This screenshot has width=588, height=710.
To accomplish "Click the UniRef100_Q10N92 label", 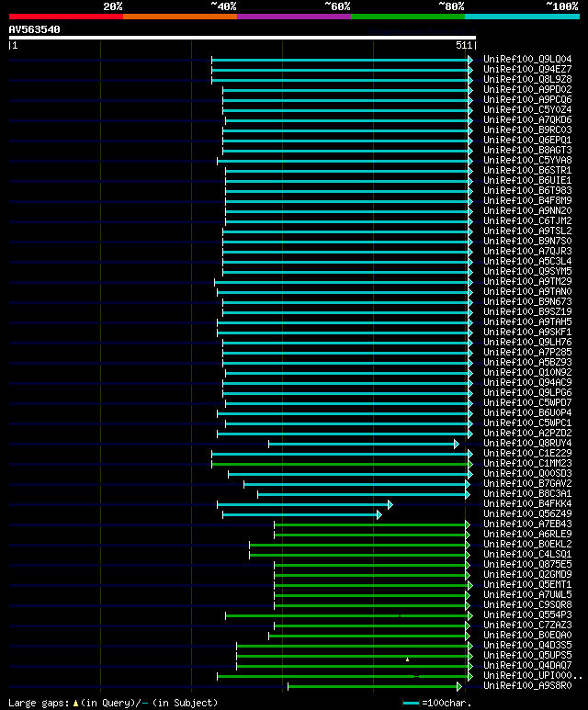I will click(527, 373).
